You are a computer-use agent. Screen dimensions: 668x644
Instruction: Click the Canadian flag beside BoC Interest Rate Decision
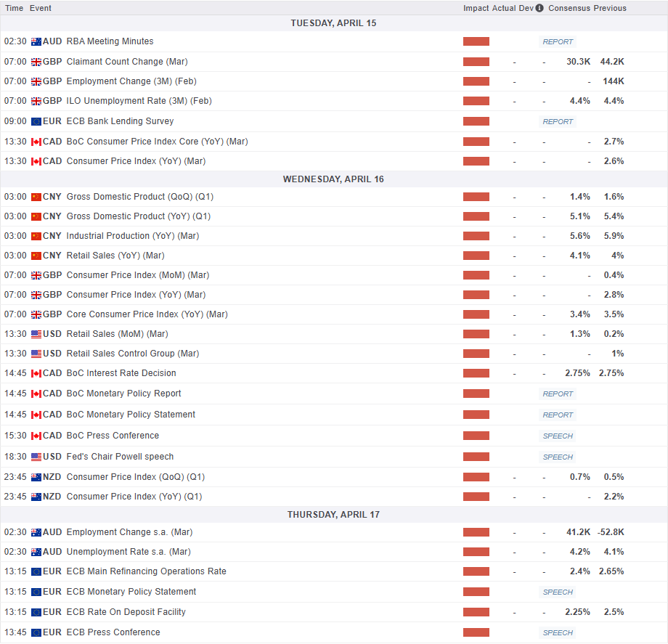pos(36,373)
